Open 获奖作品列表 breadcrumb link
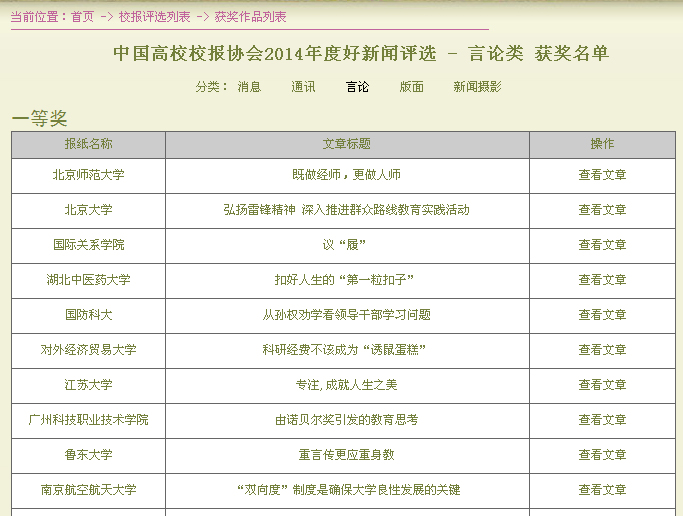 (250, 17)
